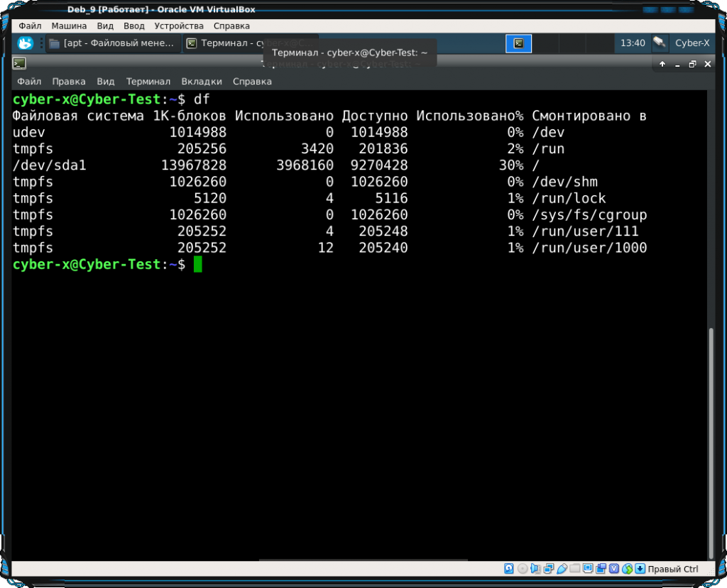Viewport: 727px width, 588px height.
Task: Click the display settings status icon
Action: pyautogui.click(x=588, y=569)
